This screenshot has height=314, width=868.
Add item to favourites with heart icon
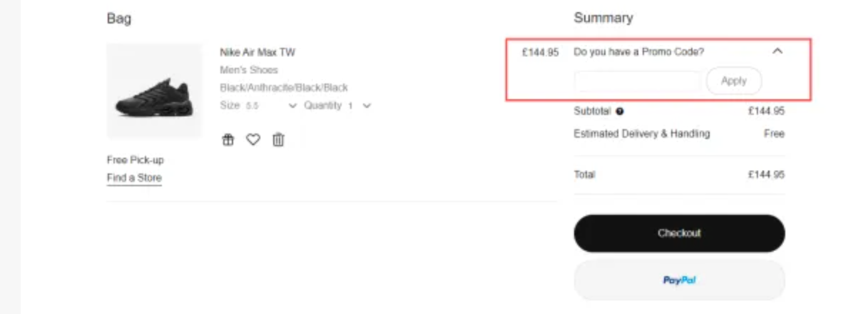pos(253,140)
